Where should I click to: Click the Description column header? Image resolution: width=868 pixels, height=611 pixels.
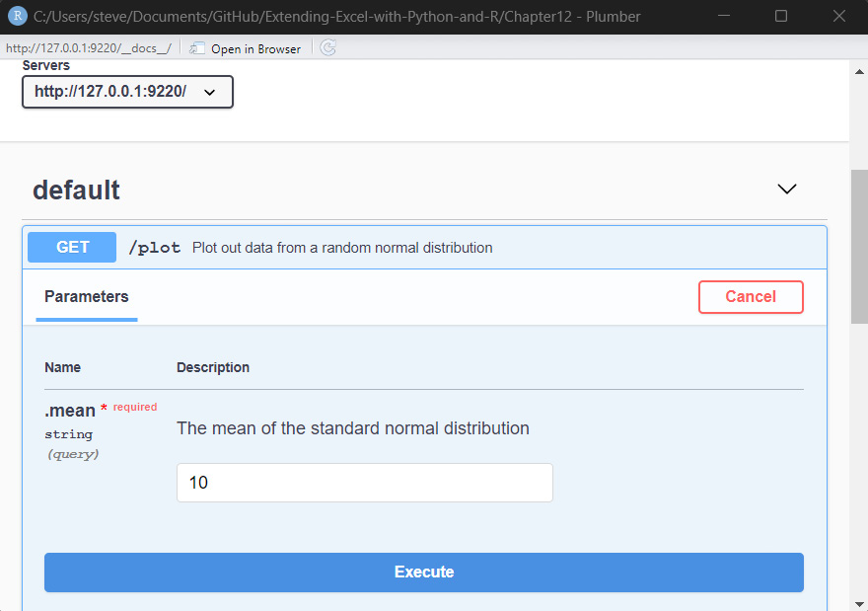pyautogui.click(x=213, y=367)
